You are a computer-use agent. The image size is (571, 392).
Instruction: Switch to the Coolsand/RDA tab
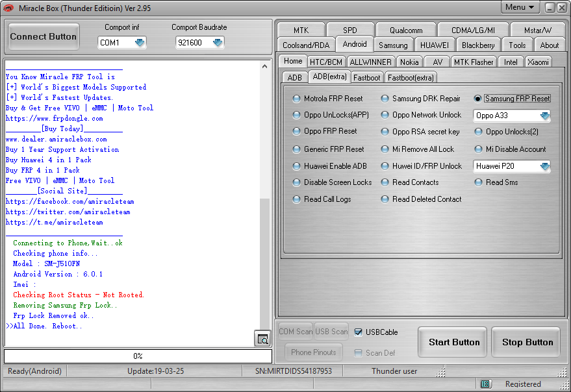coord(306,45)
